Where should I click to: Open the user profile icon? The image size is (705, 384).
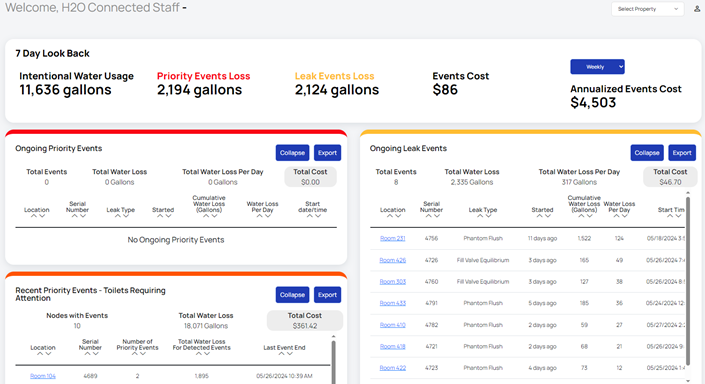pos(697,9)
